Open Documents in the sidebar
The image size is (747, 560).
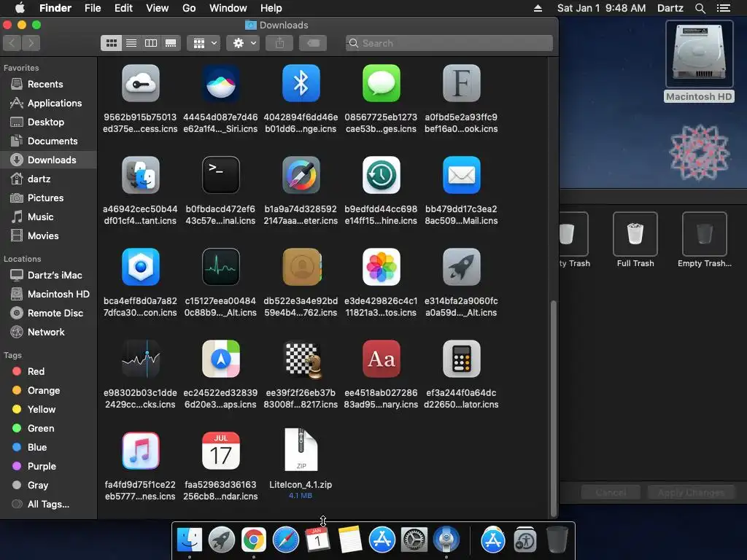[48, 141]
